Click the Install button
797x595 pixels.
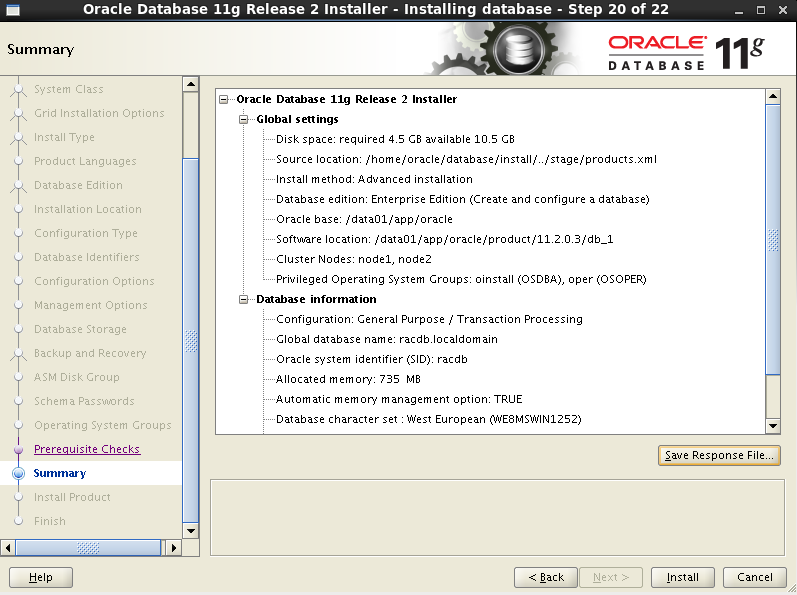[x=683, y=577]
